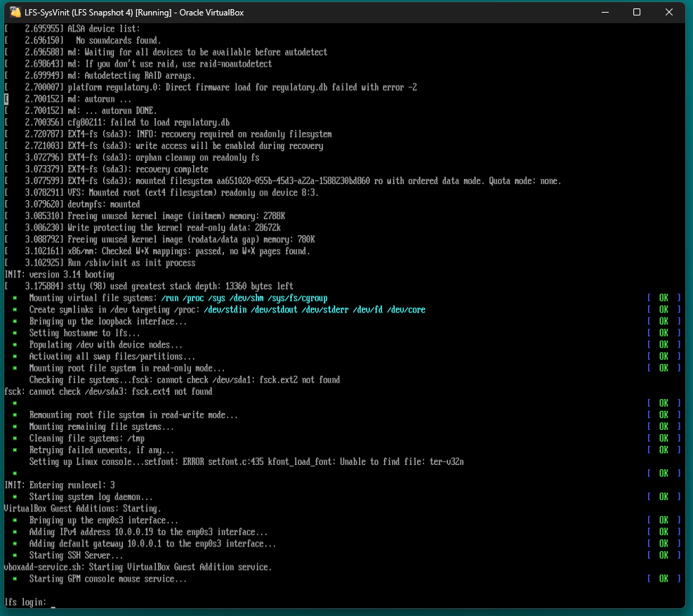Click the setfont ERROR message line

click(246, 461)
